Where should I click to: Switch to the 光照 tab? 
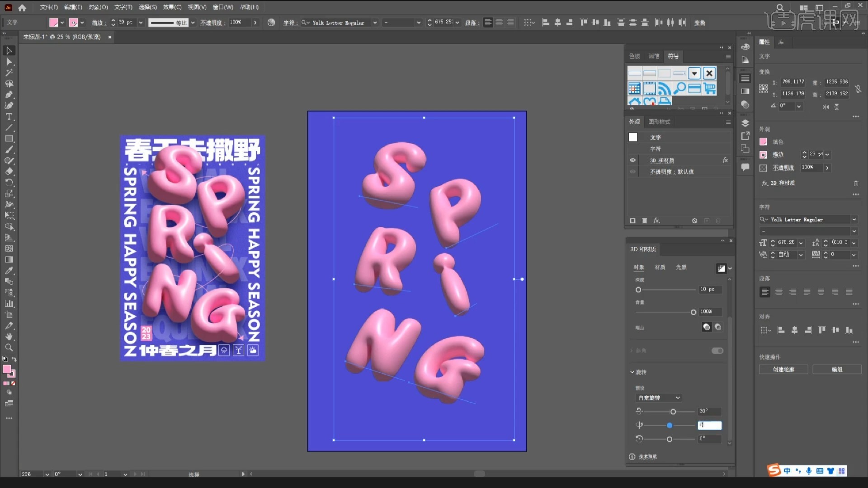(681, 267)
